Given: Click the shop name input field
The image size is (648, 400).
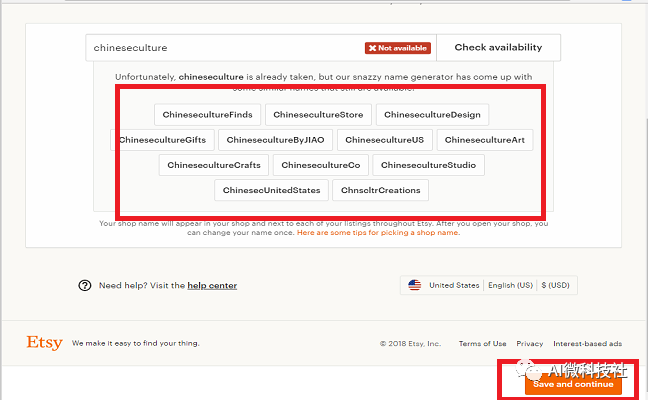Looking at the screenshot, I should (261, 48).
